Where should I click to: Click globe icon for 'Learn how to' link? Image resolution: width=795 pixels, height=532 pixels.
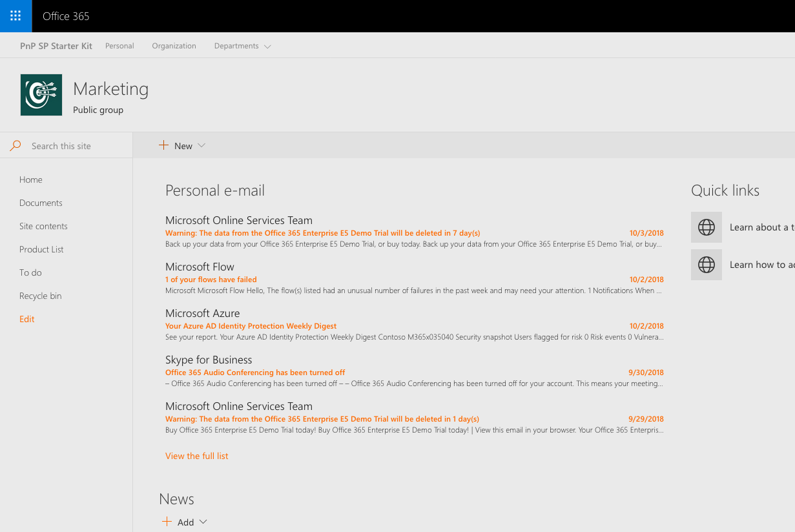point(707,265)
